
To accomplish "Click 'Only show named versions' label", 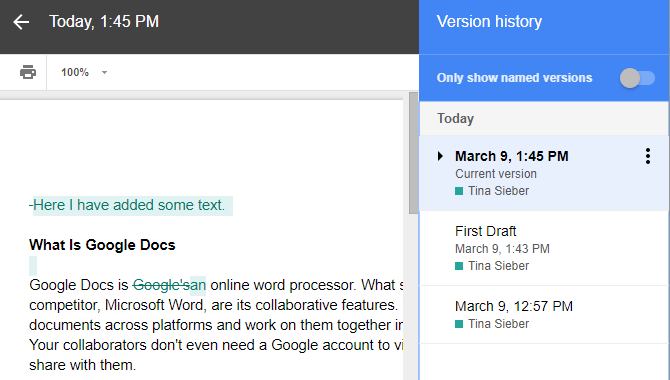I will coord(514,78).
